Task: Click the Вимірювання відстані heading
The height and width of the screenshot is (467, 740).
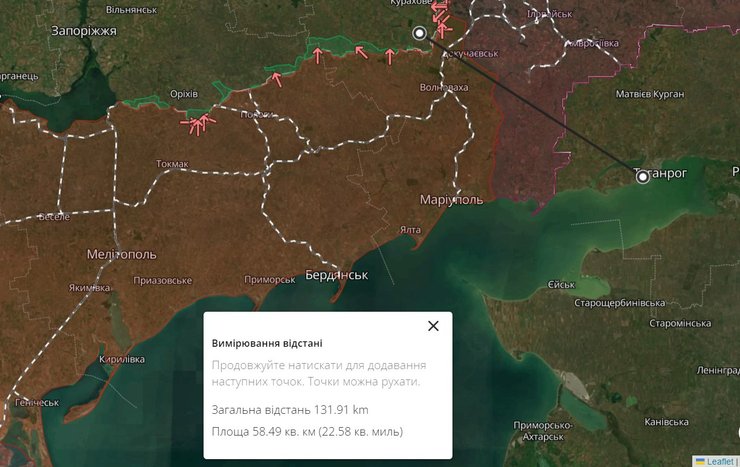Action: tap(267, 343)
